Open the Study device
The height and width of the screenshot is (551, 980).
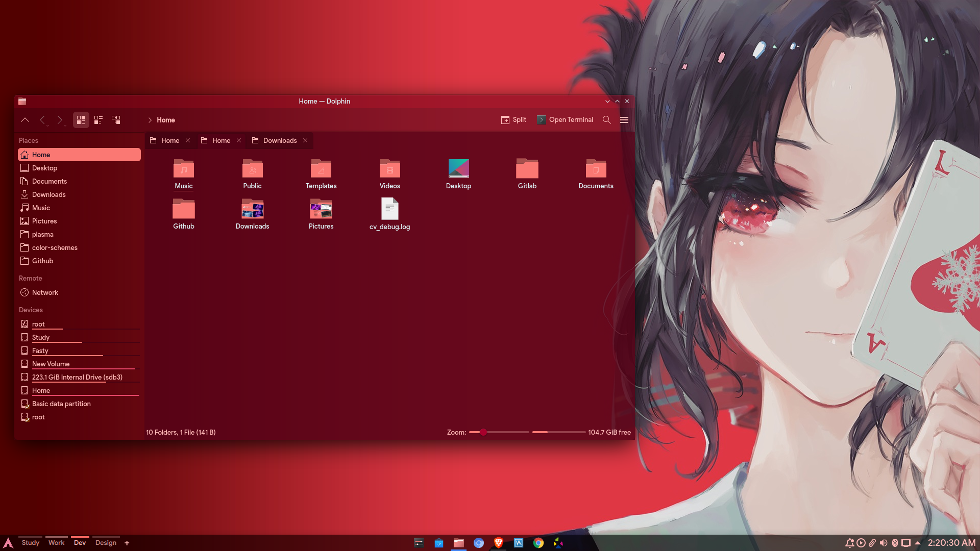click(79, 337)
